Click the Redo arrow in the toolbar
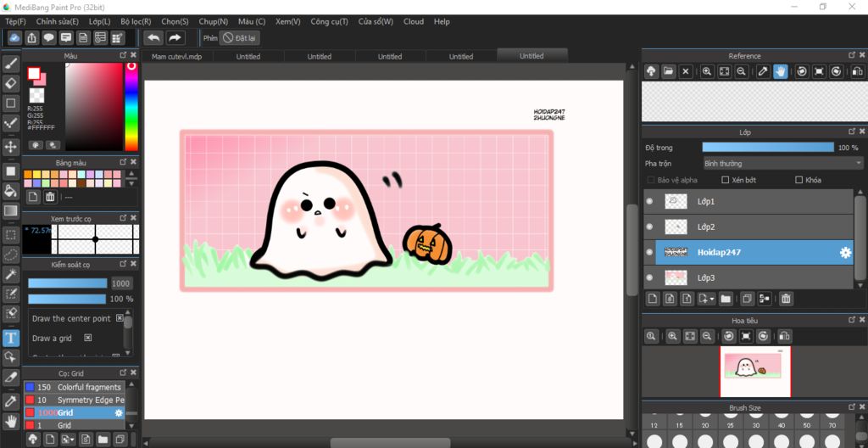The image size is (868, 448). 175,37
